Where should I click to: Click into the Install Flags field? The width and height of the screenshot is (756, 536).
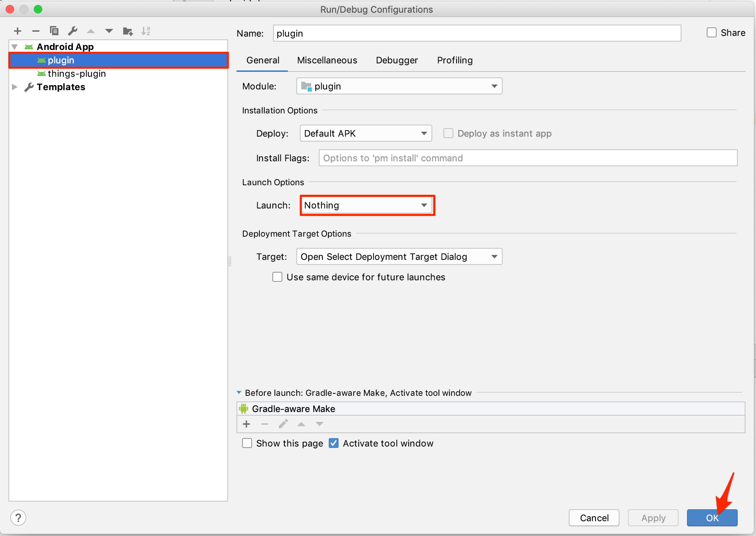(x=528, y=158)
